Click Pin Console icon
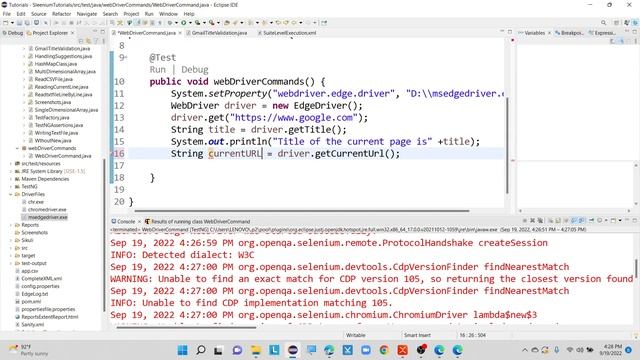This screenshot has height=360, width=640. coord(591,220)
